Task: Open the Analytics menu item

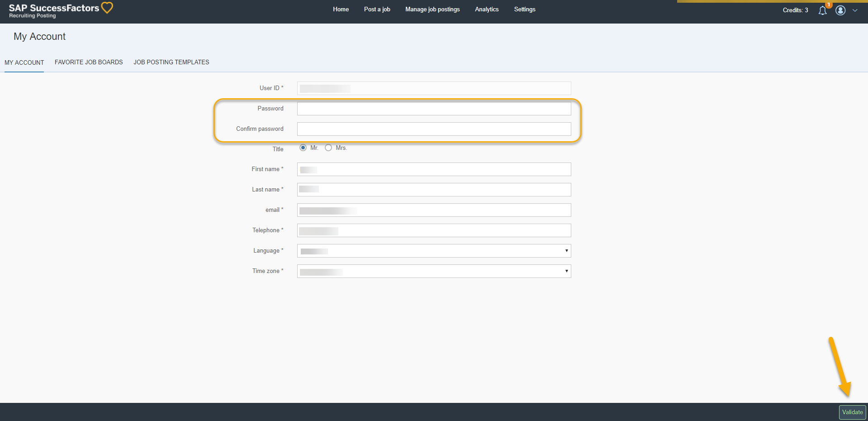Action: pyautogui.click(x=487, y=9)
